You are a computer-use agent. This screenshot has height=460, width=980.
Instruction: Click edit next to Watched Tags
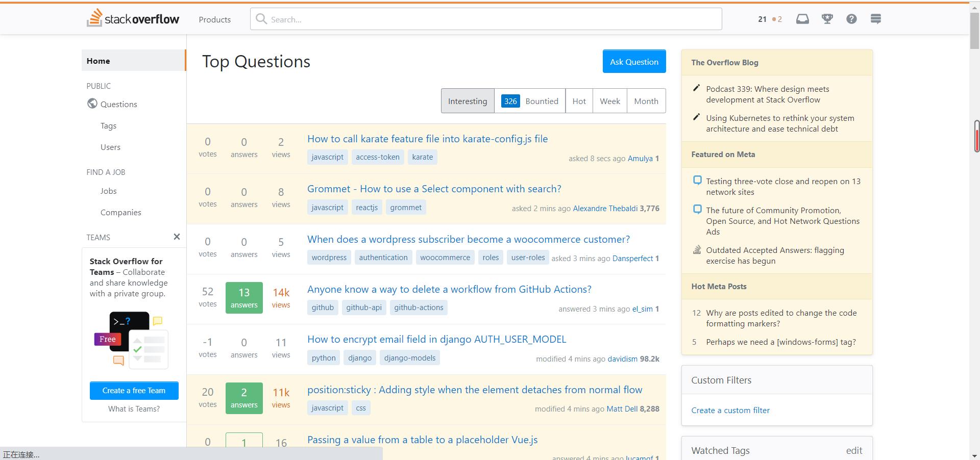[854, 450]
